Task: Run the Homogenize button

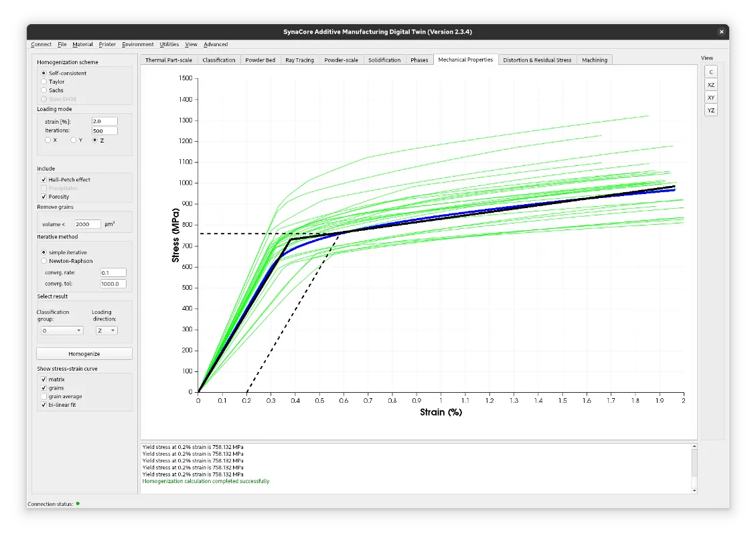Action: pos(84,354)
